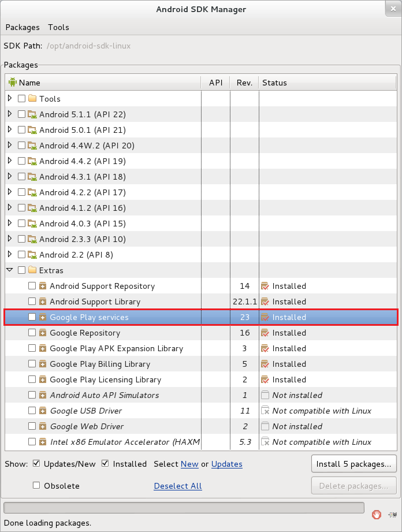Click the SDK Path value /opt/android-sdk-linux
The width and height of the screenshot is (402, 532).
88,46
